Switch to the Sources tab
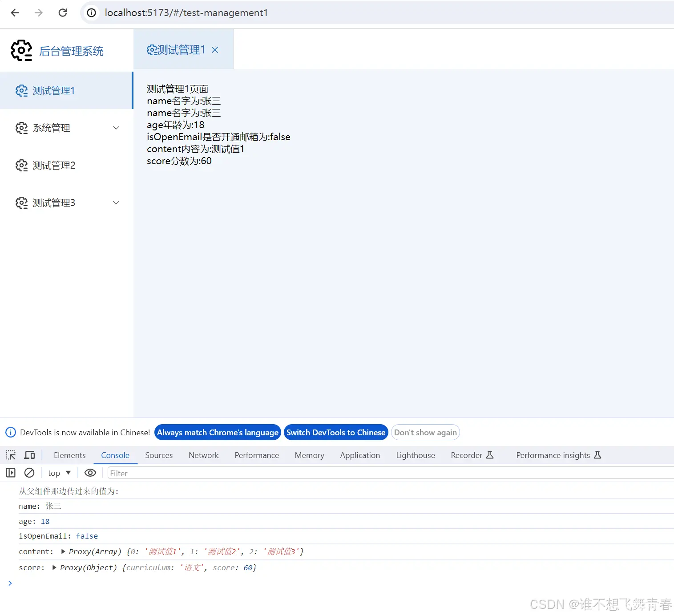This screenshot has width=674, height=616. coord(159,455)
